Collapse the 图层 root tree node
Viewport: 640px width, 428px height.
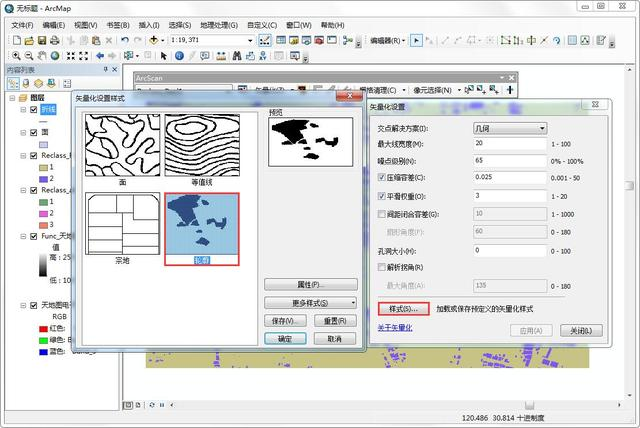click(x=12, y=98)
